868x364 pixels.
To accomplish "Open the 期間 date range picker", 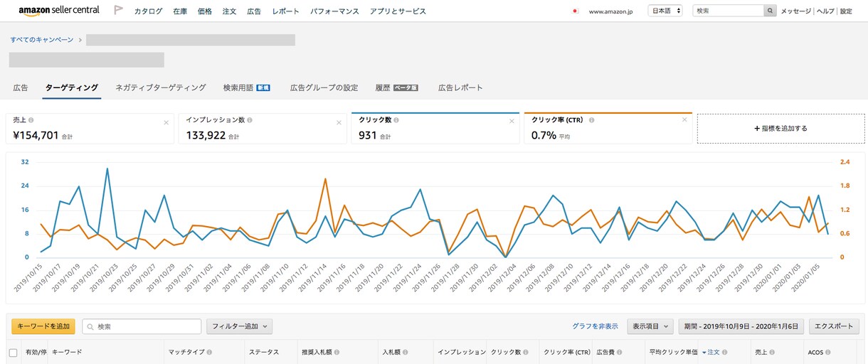I will (x=741, y=326).
